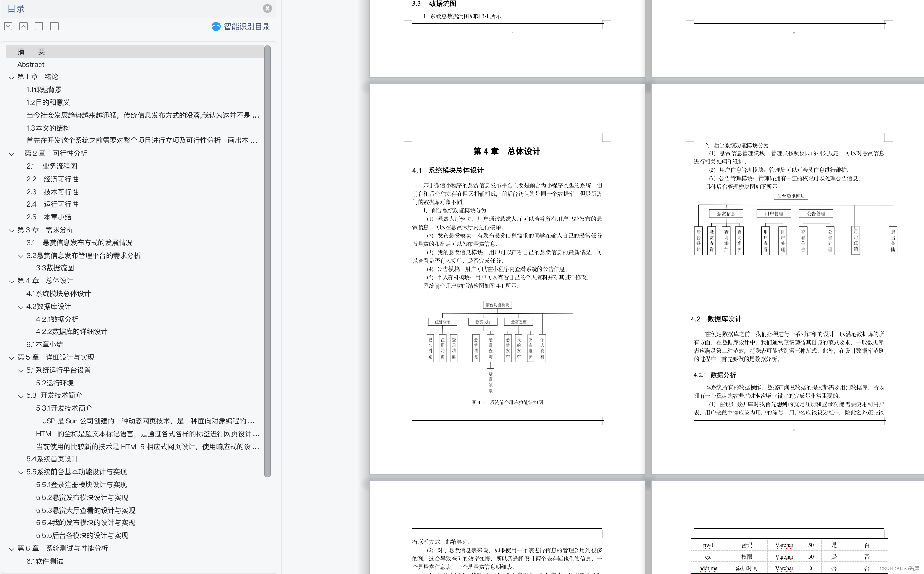Collapse the 5.1系统运行平台设置 chevron
Image resolution: width=924 pixels, height=574 pixels.
point(21,371)
